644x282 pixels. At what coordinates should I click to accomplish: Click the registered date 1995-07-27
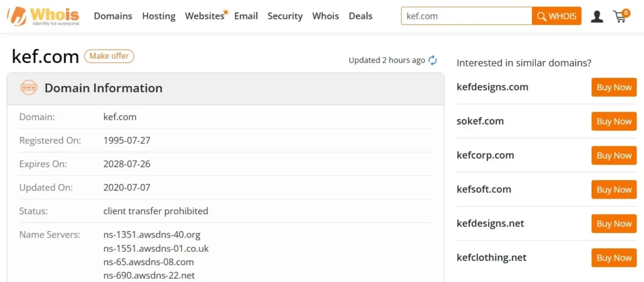[127, 140]
